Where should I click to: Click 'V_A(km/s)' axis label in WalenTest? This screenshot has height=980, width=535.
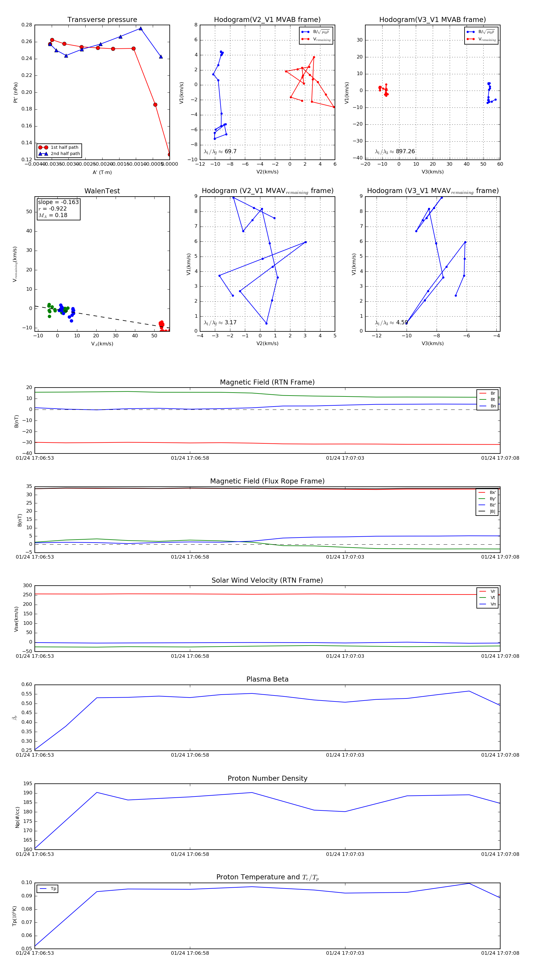pyautogui.click(x=102, y=344)
